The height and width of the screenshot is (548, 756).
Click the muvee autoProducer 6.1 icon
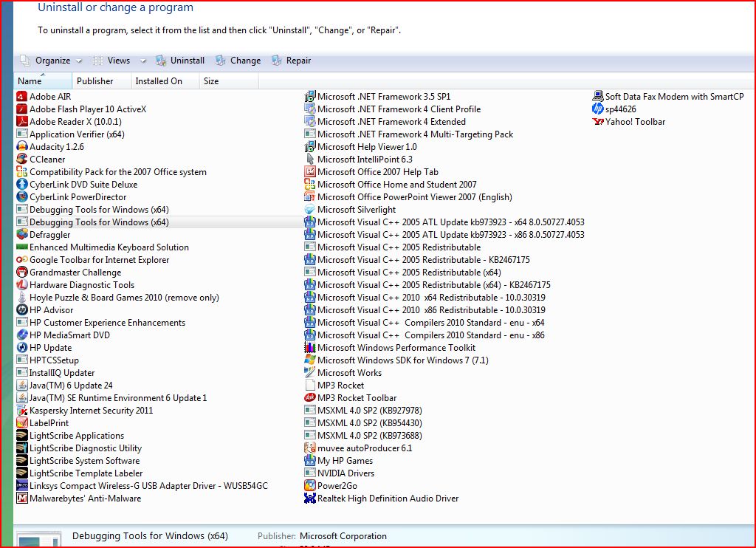coord(309,448)
